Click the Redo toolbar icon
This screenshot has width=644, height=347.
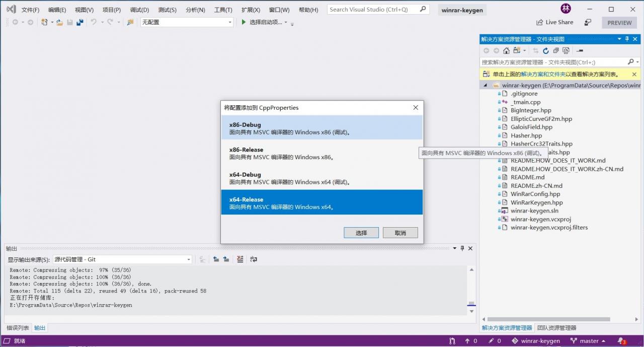[x=110, y=22]
